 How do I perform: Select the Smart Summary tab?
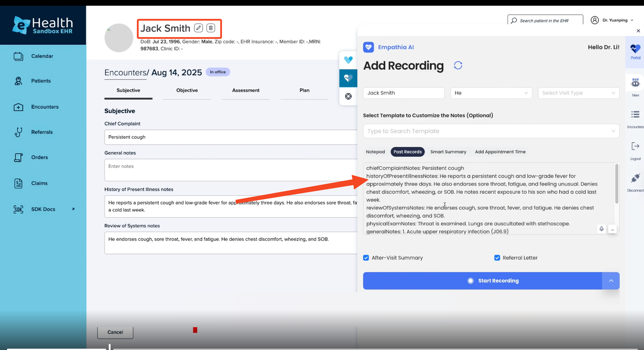(x=448, y=152)
